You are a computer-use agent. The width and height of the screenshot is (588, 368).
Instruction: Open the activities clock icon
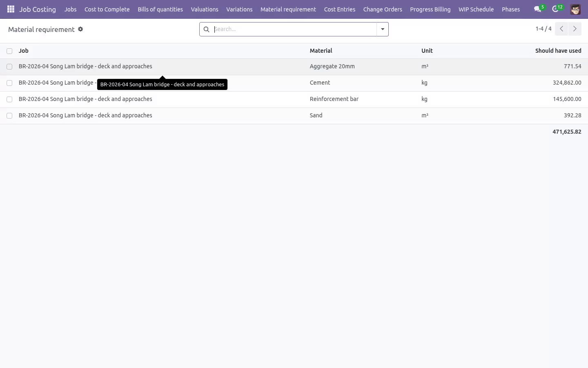(555, 9)
